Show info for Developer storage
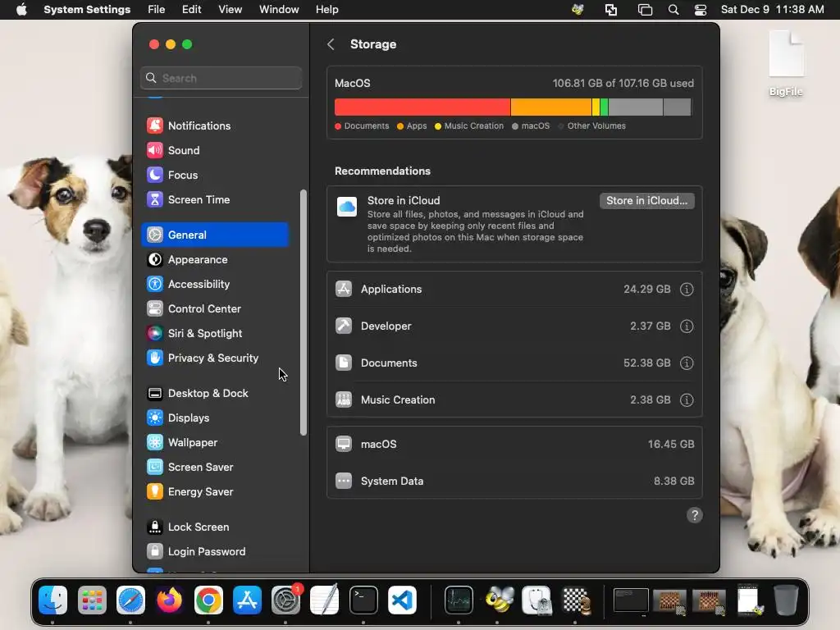840x630 pixels. 687,326
